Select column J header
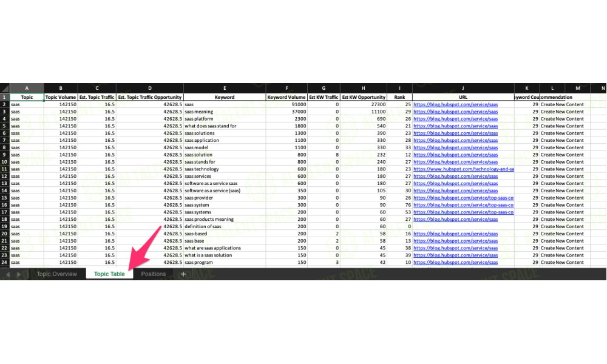607x364 pixels. click(x=463, y=88)
